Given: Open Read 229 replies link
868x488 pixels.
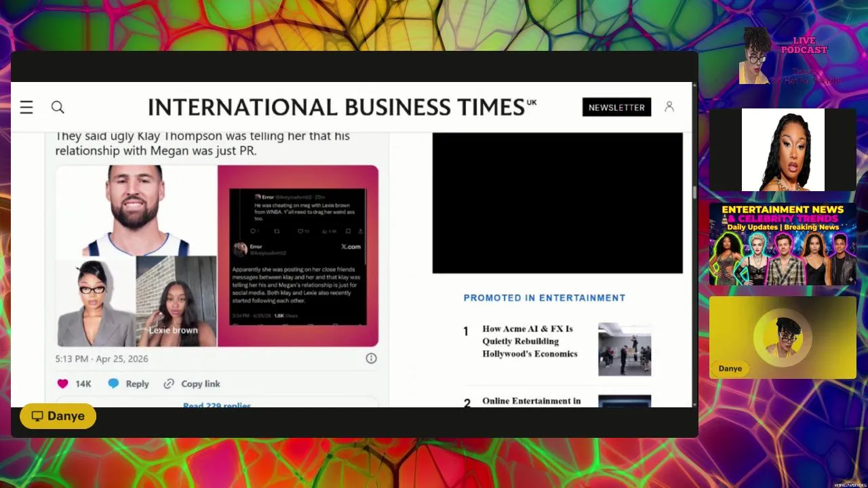Looking at the screenshot, I should pyautogui.click(x=217, y=405).
